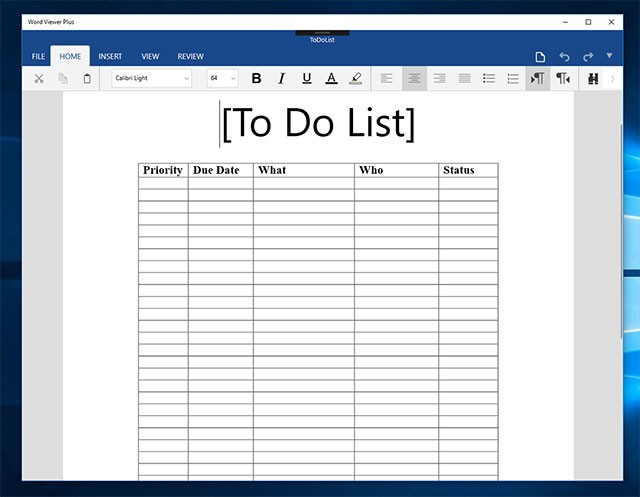
Task: Toggle italic formatting
Action: tap(281, 78)
